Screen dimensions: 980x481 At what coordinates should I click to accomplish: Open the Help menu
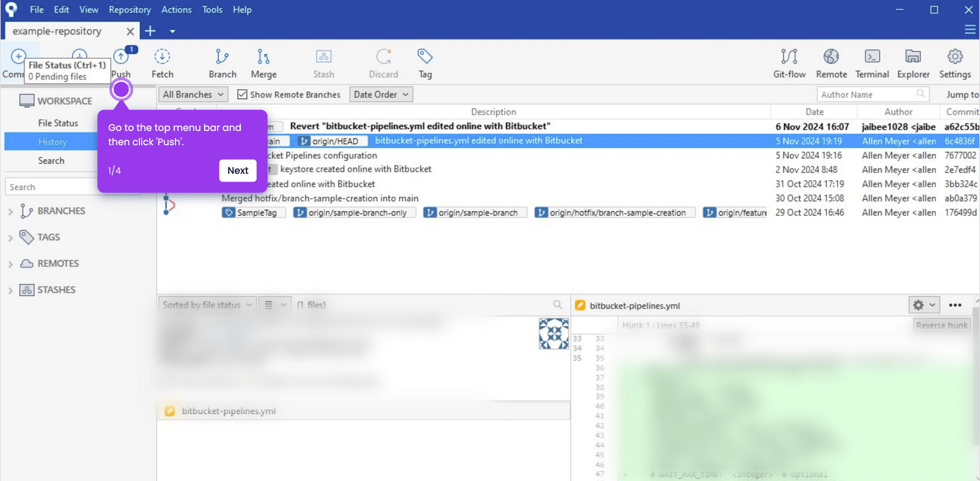(x=242, y=10)
